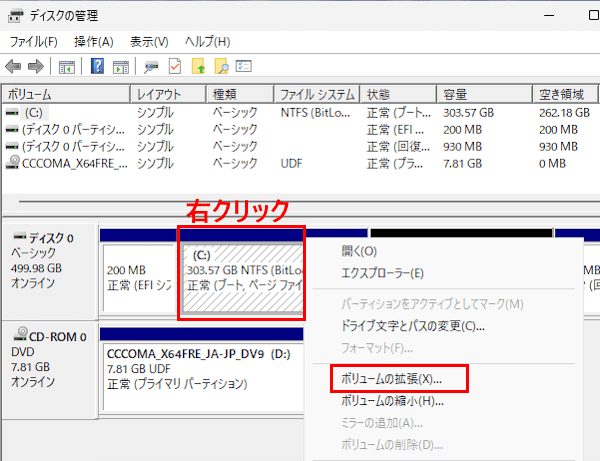Click the red checkmark properties toolbar icon

(174, 66)
